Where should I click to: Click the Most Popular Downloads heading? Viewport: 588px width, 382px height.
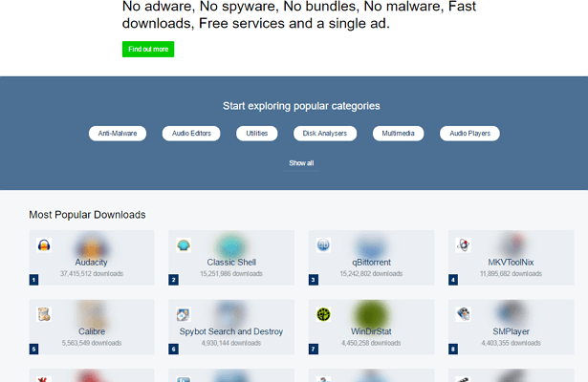(87, 215)
